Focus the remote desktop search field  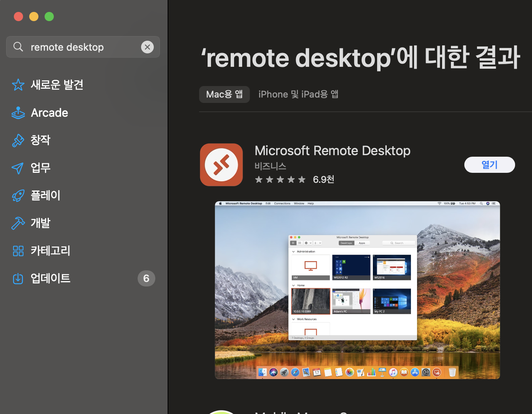(83, 47)
